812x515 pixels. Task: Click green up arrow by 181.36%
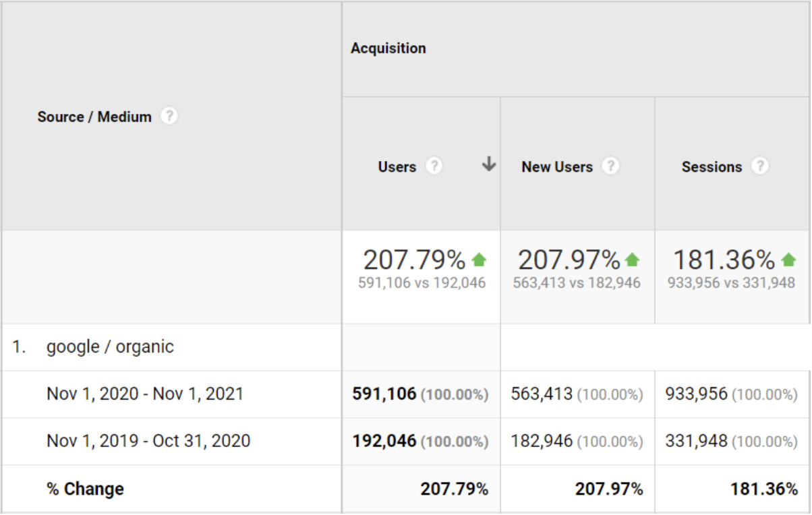(788, 260)
